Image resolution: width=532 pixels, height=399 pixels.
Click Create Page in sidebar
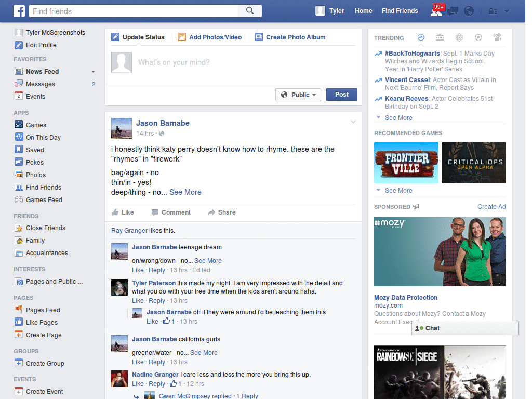tap(38, 335)
